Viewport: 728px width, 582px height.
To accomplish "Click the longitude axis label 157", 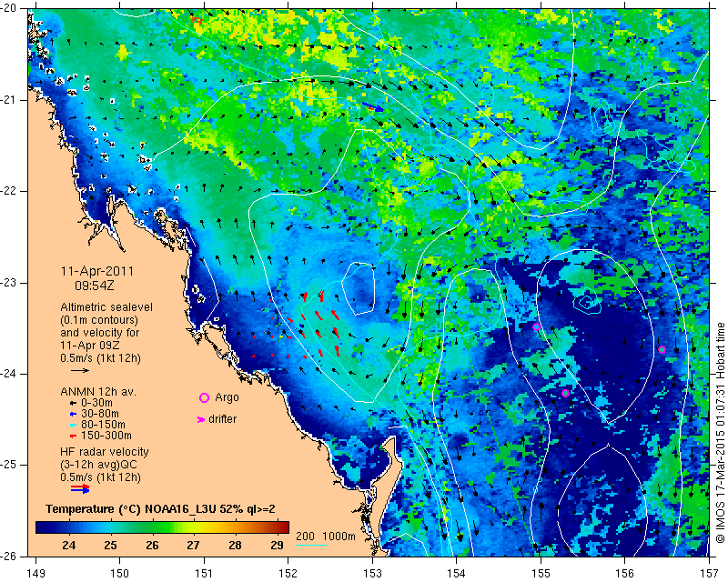I will coord(710,573).
